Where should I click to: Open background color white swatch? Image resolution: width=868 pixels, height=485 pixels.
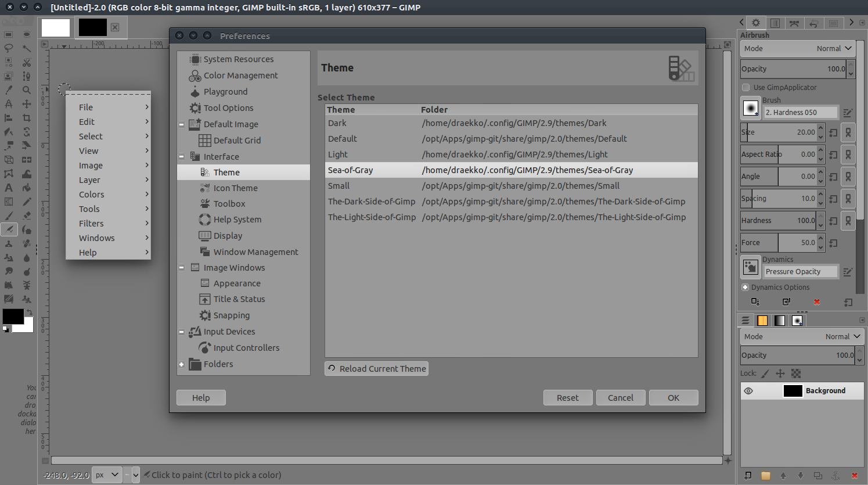[27, 328]
